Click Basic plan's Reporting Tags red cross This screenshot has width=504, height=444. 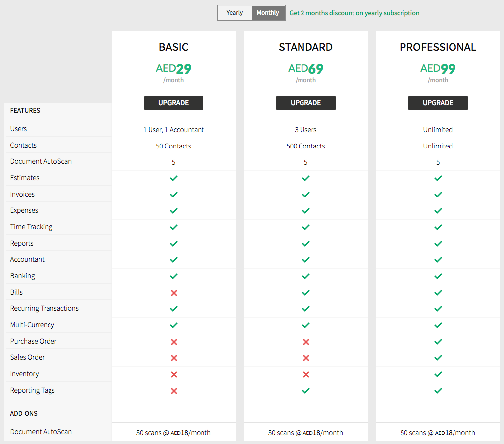tap(174, 391)
